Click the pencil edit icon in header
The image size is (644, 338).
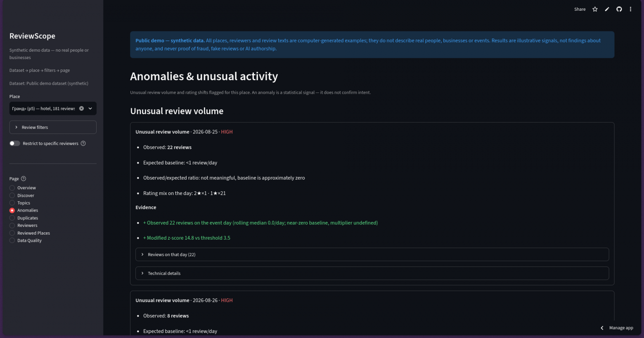607,9
